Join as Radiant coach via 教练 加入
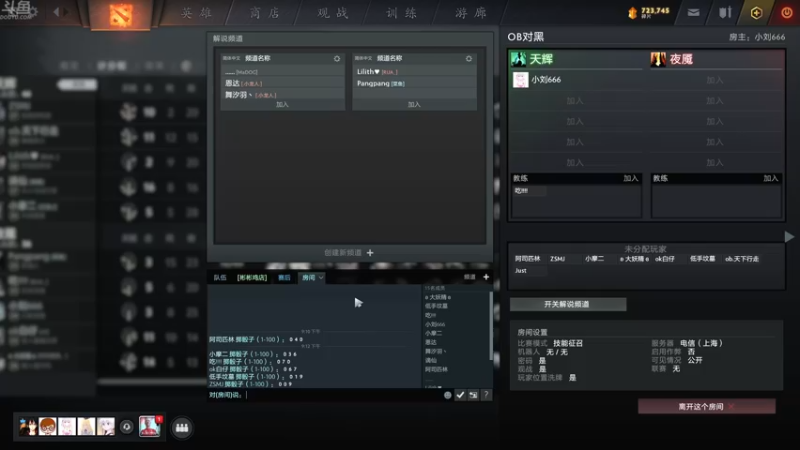The image size is (800, 450). point(631,178)
